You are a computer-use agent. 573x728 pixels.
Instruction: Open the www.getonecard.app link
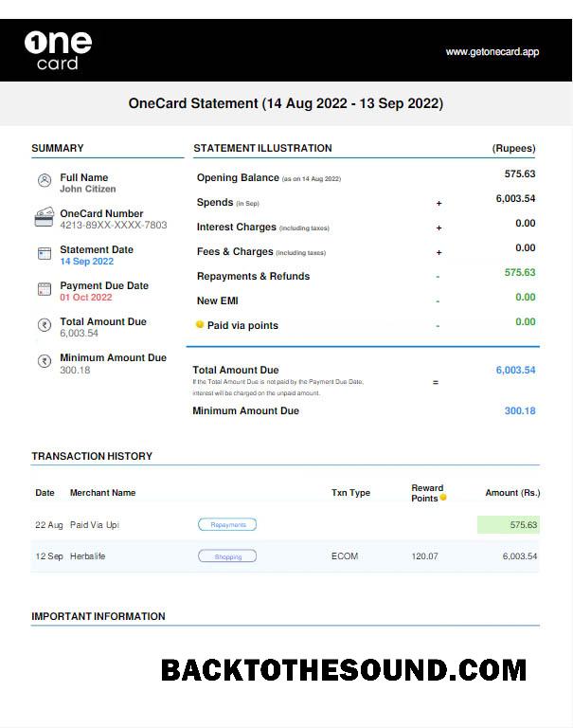coord(492,52)
